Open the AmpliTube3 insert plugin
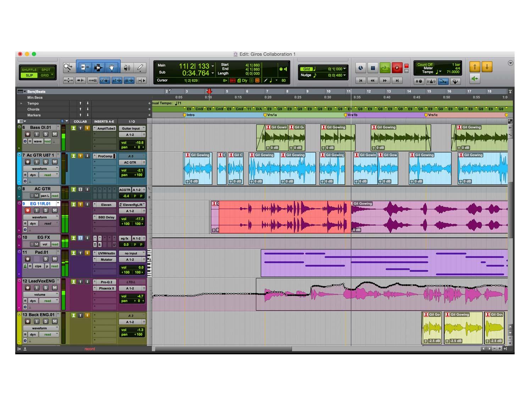The height and width of the screenshot is (399, 532). point(105,128)
